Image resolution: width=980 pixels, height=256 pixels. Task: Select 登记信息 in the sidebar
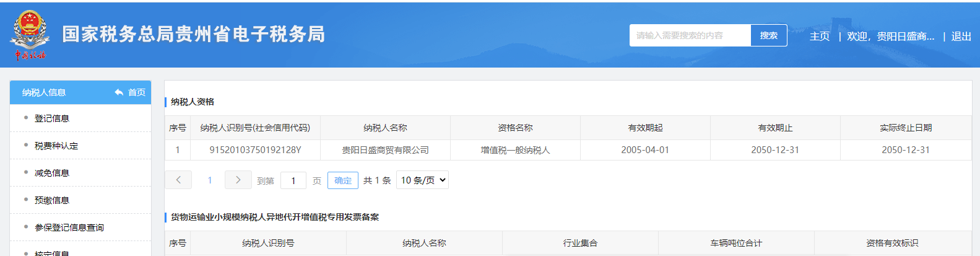point(52,118)
